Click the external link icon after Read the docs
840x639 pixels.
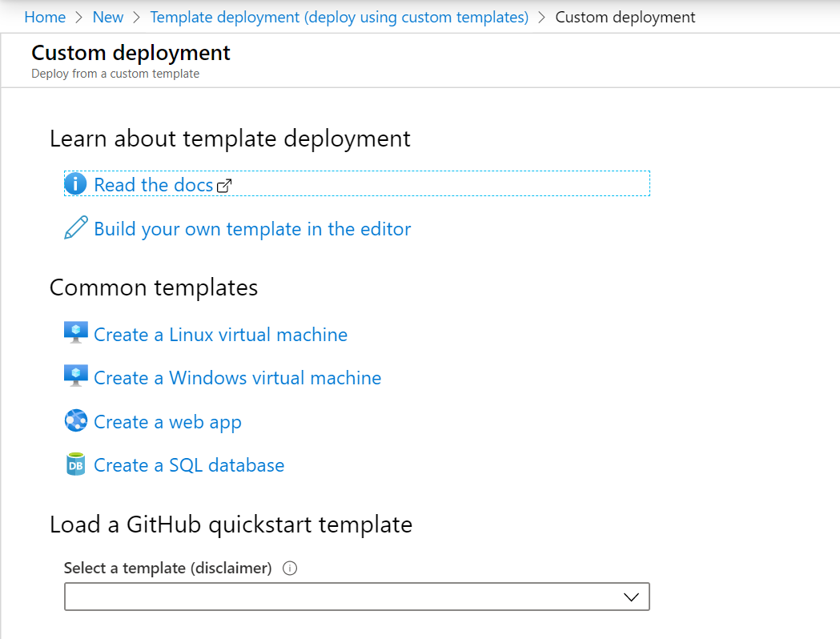pos(224,186)
